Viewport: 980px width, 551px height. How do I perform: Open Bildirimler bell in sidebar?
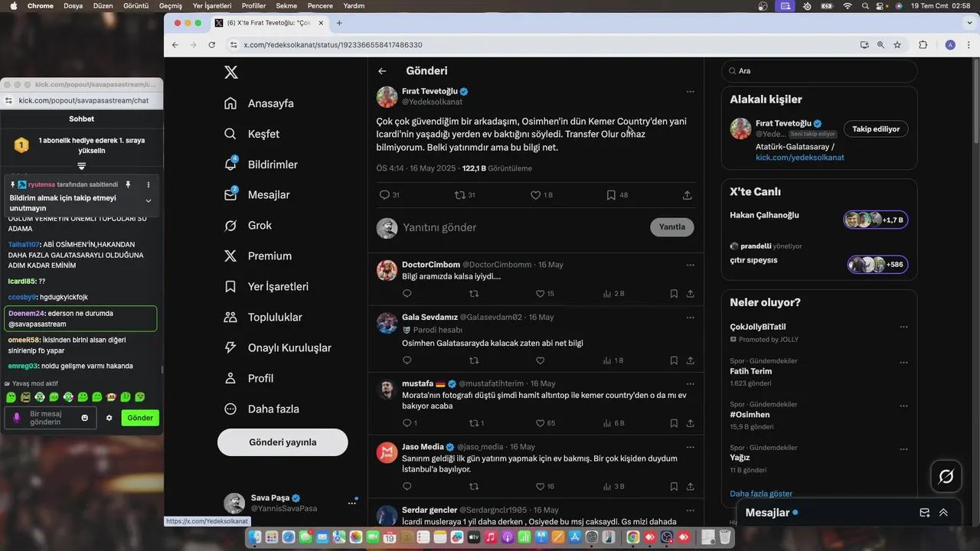tap(230, 165)
